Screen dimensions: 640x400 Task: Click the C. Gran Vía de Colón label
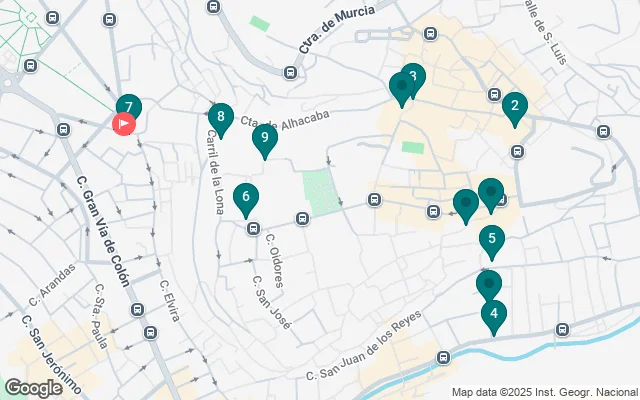point(104,231)
